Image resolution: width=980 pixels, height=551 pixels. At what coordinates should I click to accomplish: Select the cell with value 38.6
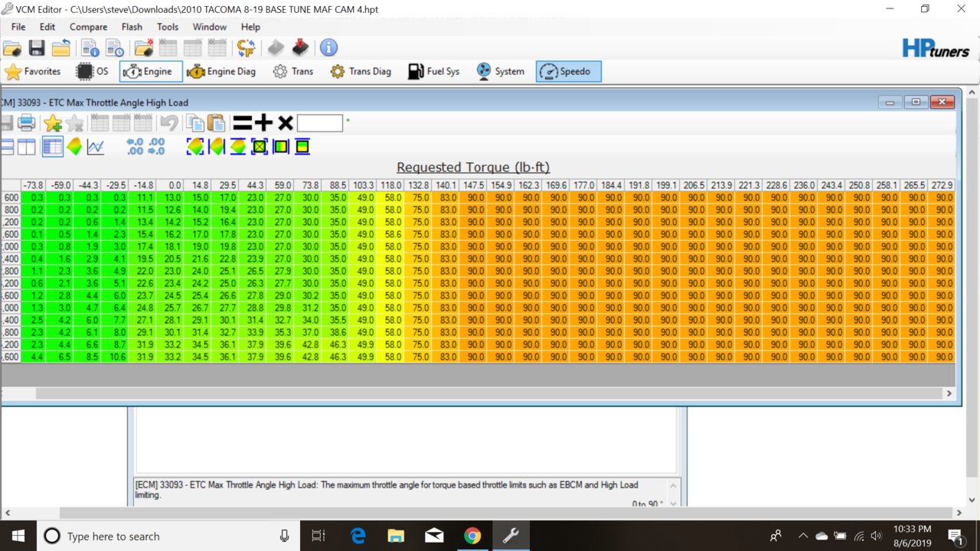[336, 332]
